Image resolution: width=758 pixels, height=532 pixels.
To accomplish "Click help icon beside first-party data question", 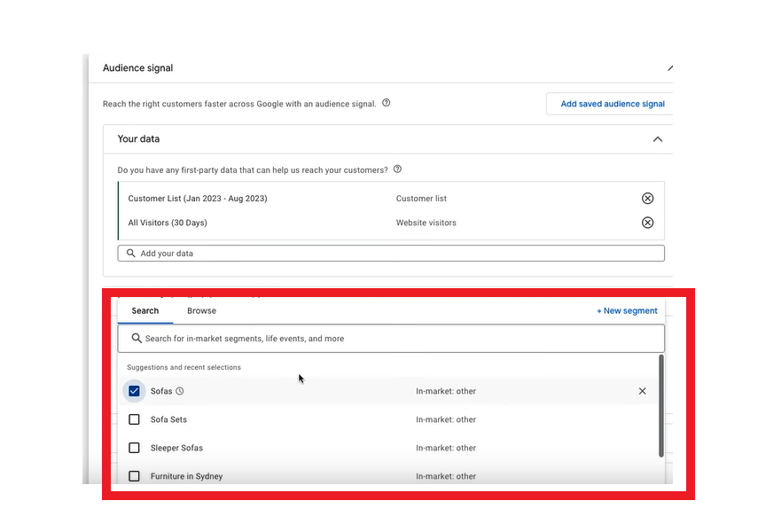I will coord(397,168).
